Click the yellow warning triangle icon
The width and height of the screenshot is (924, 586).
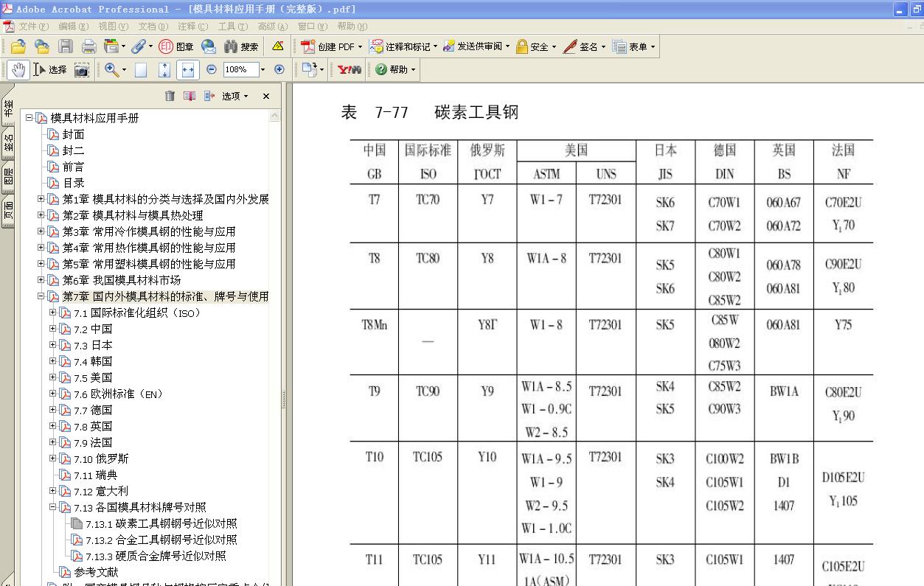[278, 46]
